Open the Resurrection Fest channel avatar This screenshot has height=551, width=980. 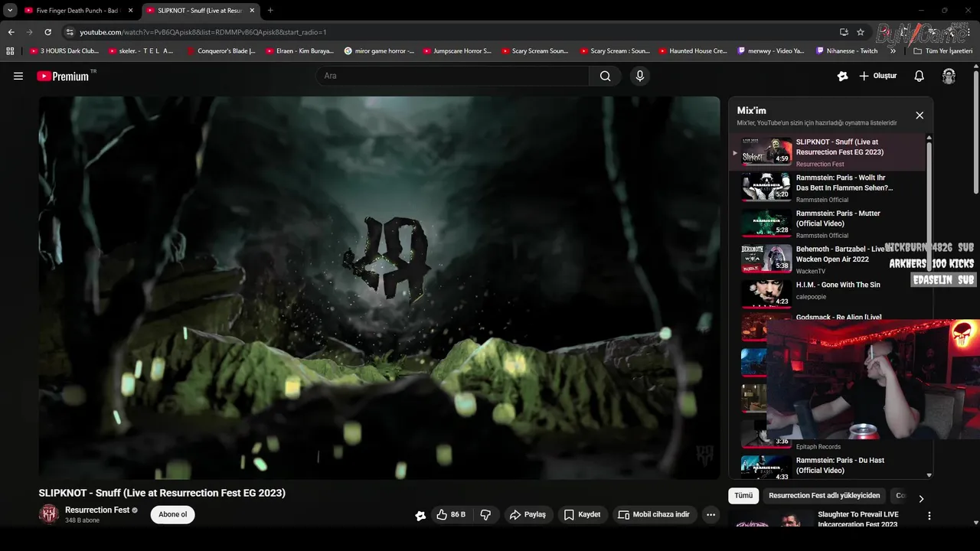pos(49,514)
